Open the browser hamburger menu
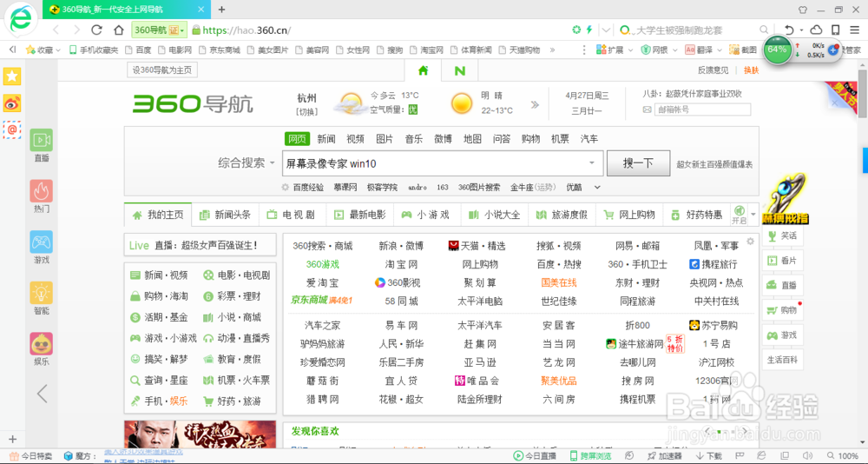The width and height of the screenshot is (868, 464). click(x=853, y=30)
